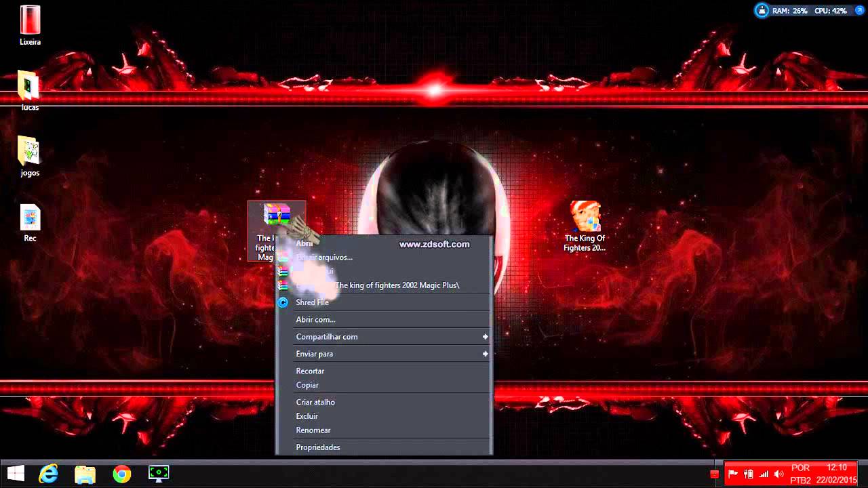Show hidden tray icons button
The image size is (868, 488).
point(714,474)
